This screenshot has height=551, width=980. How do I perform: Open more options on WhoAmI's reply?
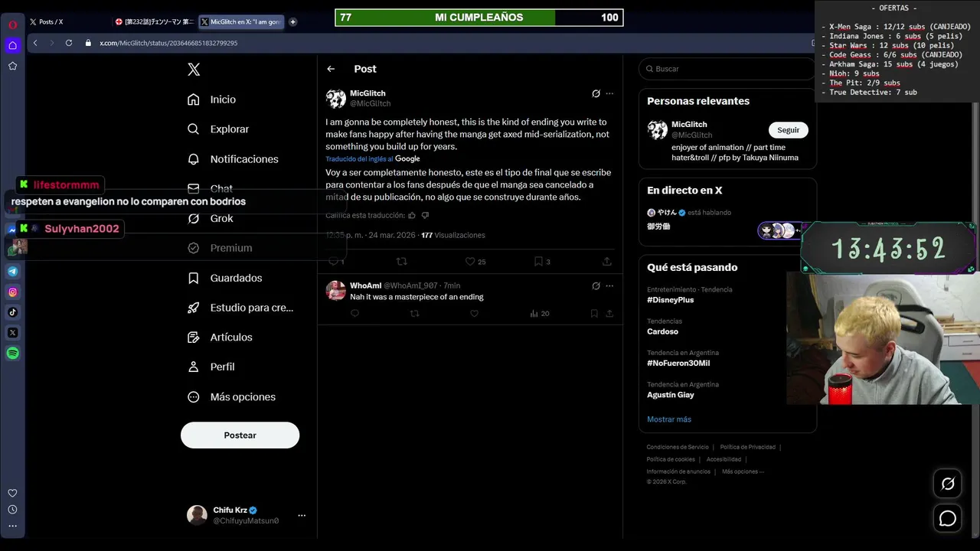click(x=609, y=285)
